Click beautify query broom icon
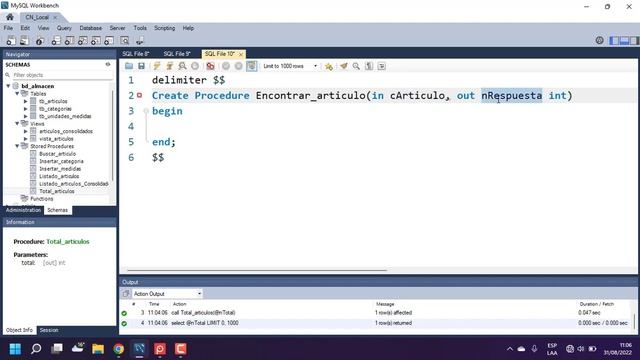 coord(344,66)
